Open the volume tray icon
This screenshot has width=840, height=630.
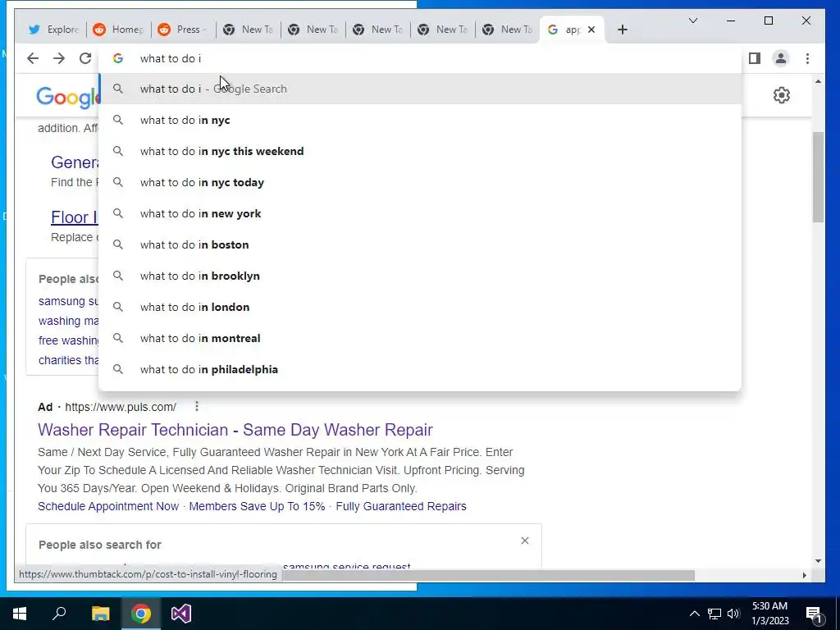pyautogui.click(x=733, y=614)
